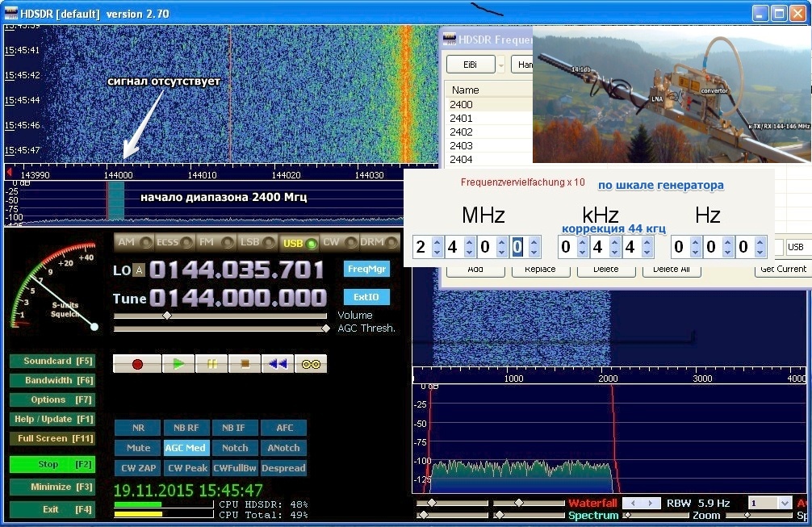
Task: Pause playback with the pause button
Action: pos(211,364)
